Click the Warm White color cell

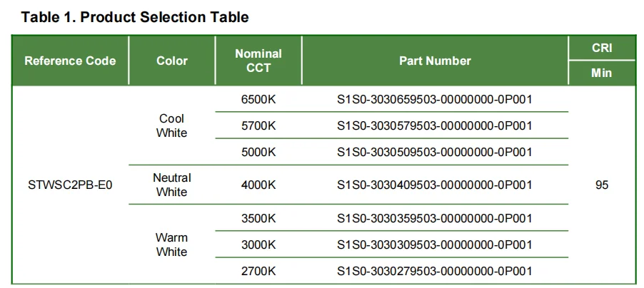click(x=172, y=245)
